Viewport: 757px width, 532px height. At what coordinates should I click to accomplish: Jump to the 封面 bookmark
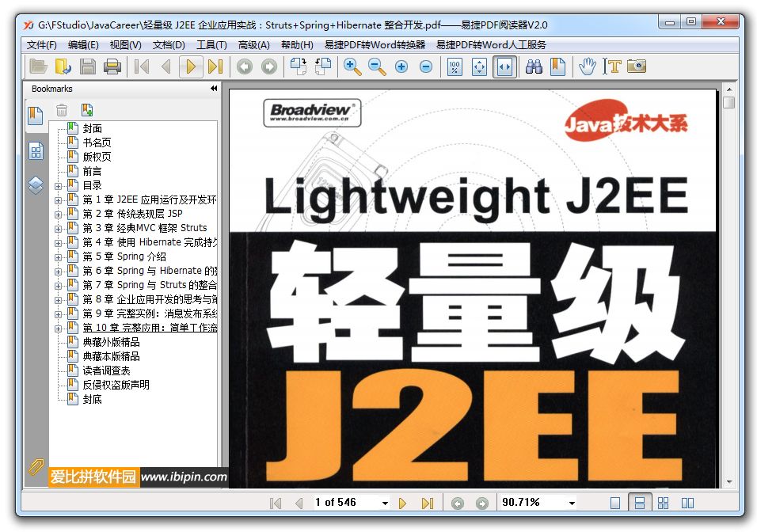point(92,128)
